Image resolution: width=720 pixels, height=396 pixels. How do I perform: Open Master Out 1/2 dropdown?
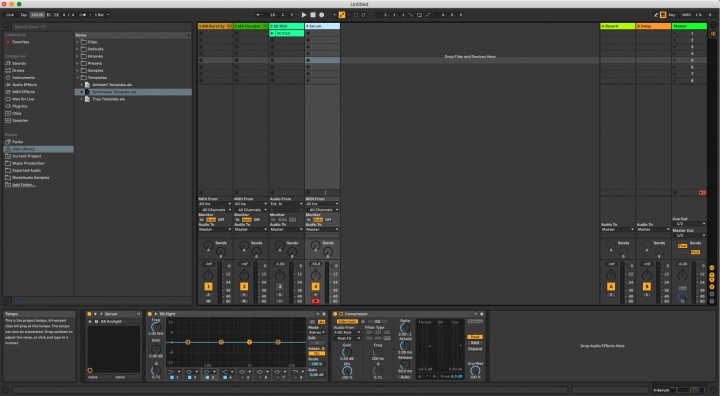pyautogui.click(x=689, y=235)
